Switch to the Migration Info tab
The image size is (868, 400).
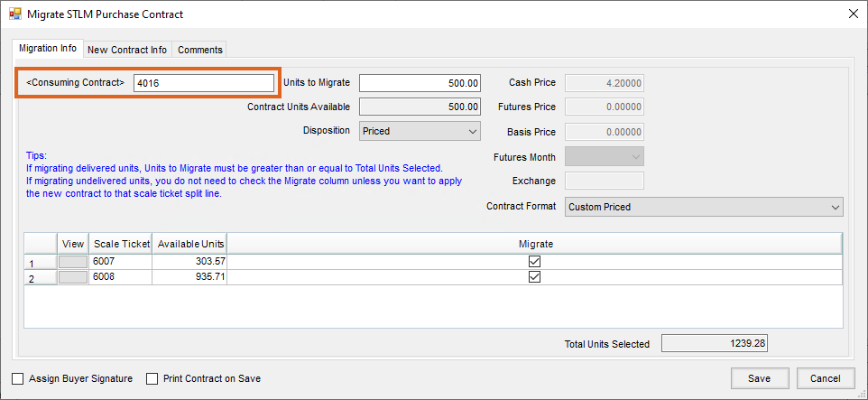click(48, 48)
